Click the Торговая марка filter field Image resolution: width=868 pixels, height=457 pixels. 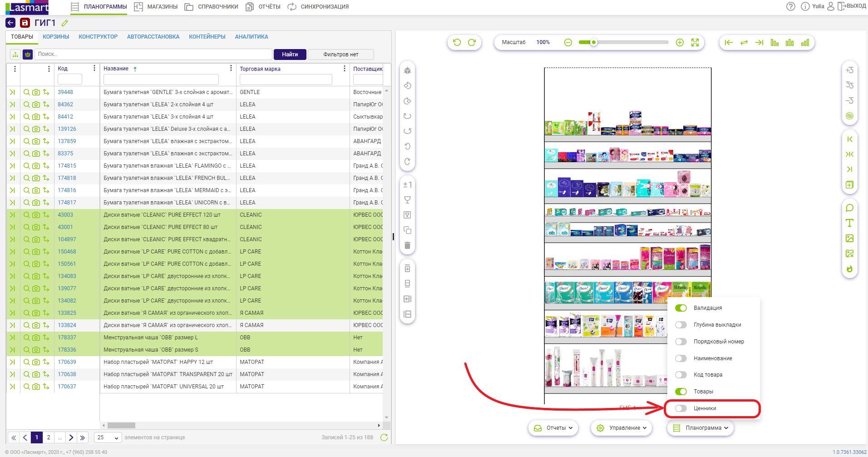point(286,79)
